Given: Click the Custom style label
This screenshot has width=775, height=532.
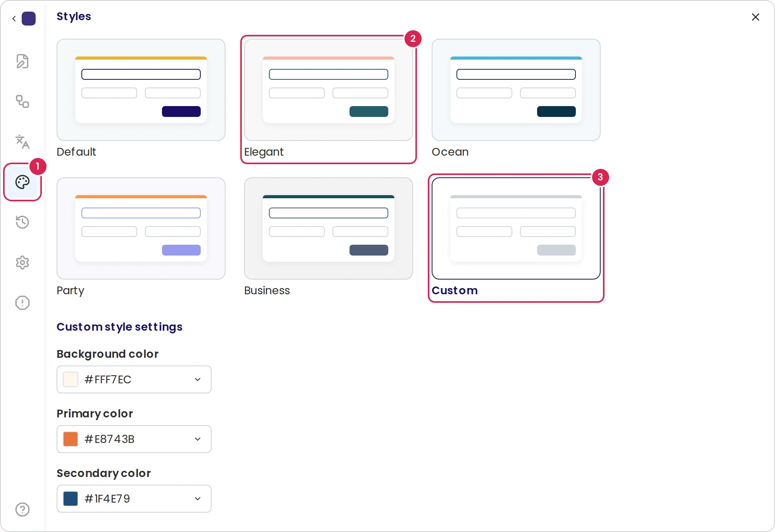Looking at the screenshot, I should [455, 290].
